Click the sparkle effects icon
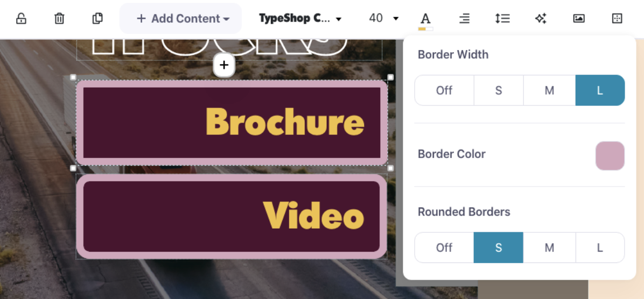 [x=541, y=18]
